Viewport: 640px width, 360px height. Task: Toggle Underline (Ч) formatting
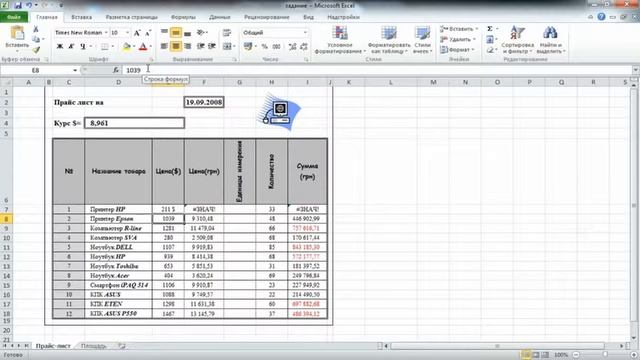(x=82, y=47)
